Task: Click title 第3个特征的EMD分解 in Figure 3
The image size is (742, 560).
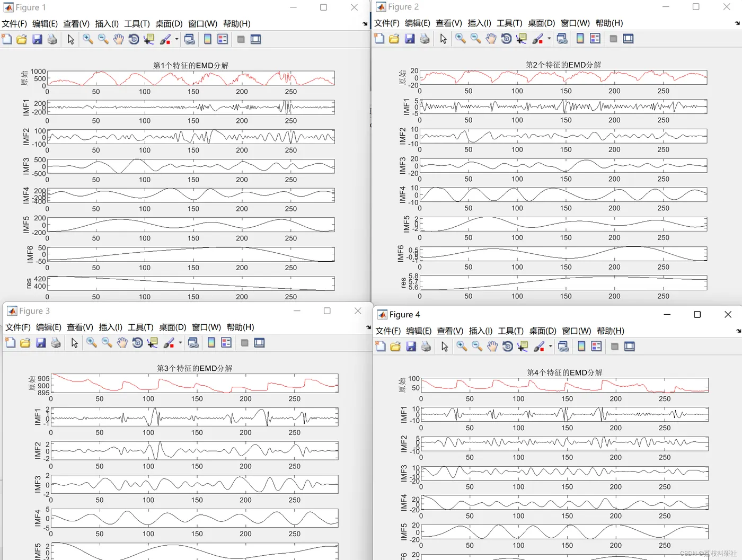Action: point(195,369)
